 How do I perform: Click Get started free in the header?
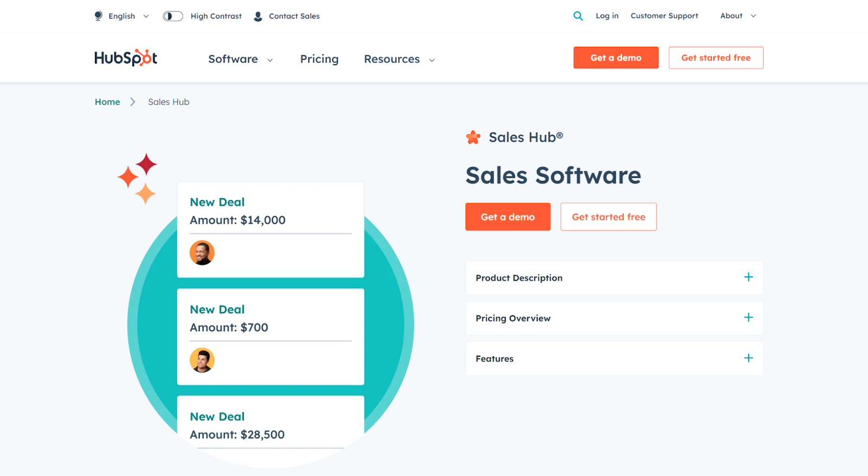[x=716, y=58]
